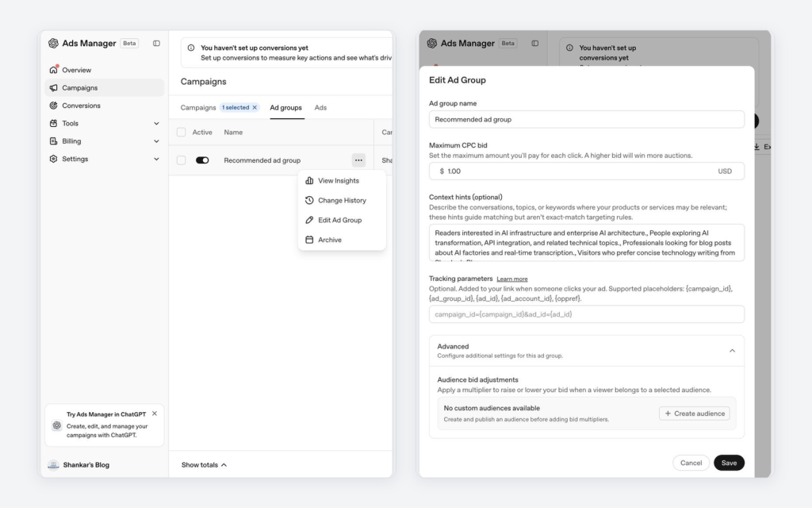812x508 pixels.
Task: Click the Recommended ad group name
Action: click(x=262, y=160)
